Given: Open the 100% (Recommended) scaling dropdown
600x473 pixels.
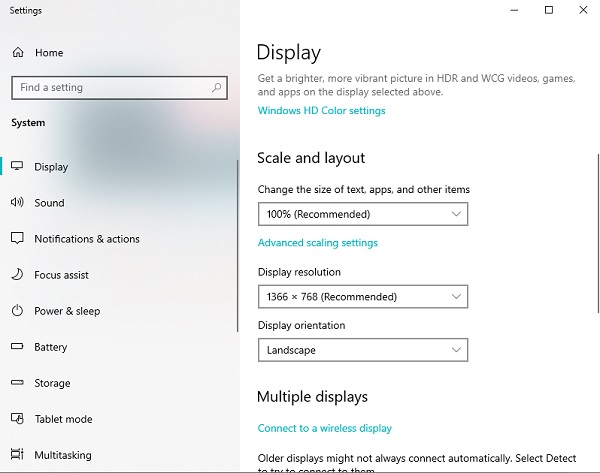Looking at the screenshot, I should tap(363, 214).
